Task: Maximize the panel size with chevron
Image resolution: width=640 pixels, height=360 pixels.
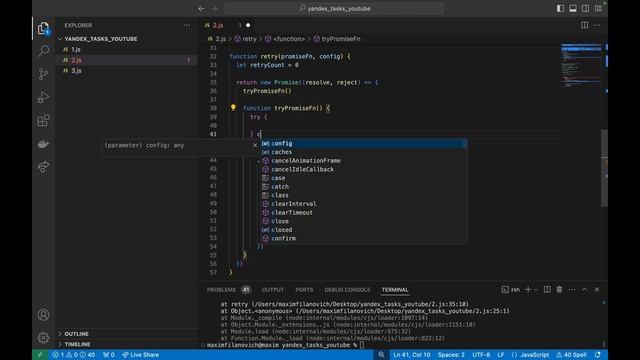Action: [x=584, y=289]
